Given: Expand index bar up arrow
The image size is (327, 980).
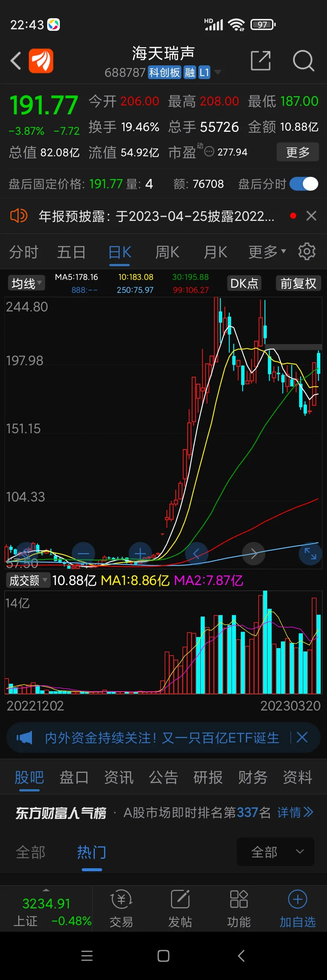Looking at the screenshot, I should [46, 890].
